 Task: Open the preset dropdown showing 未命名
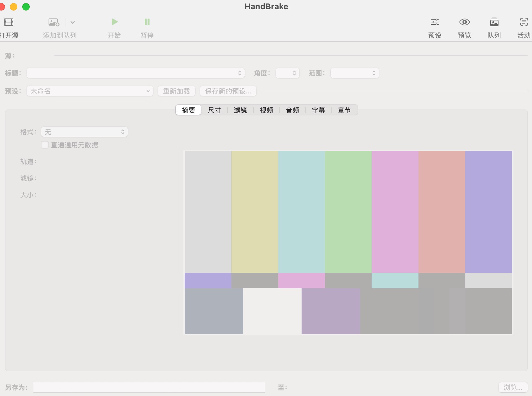(x=90, y=91)
